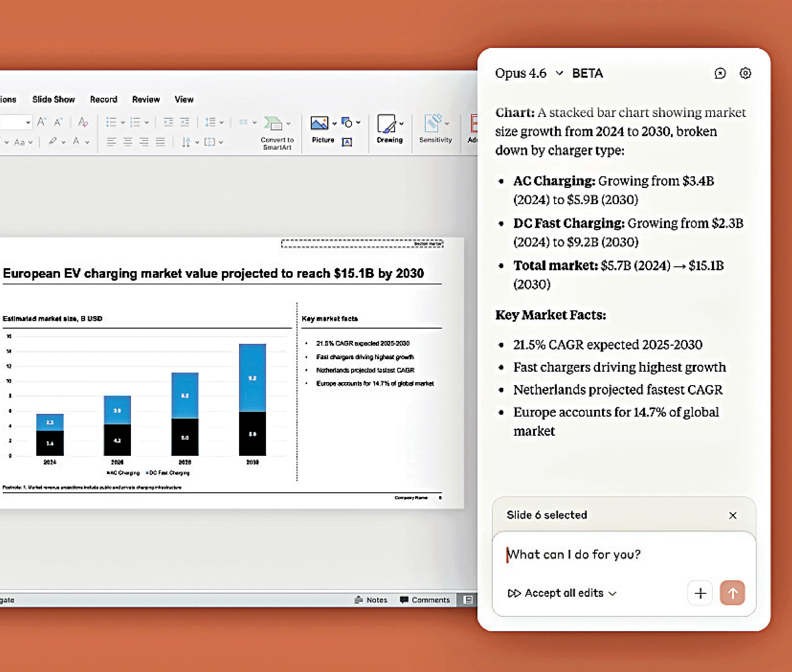Open the Claude panel settings gear
The height and width of the screenshot is (672, 792).
(x=745, y=73)
